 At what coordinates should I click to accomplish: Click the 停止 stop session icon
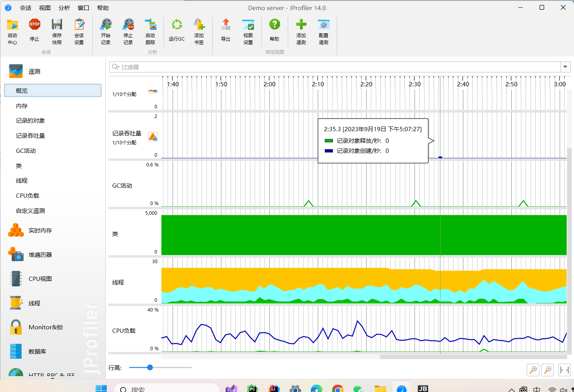pos(34,30)
